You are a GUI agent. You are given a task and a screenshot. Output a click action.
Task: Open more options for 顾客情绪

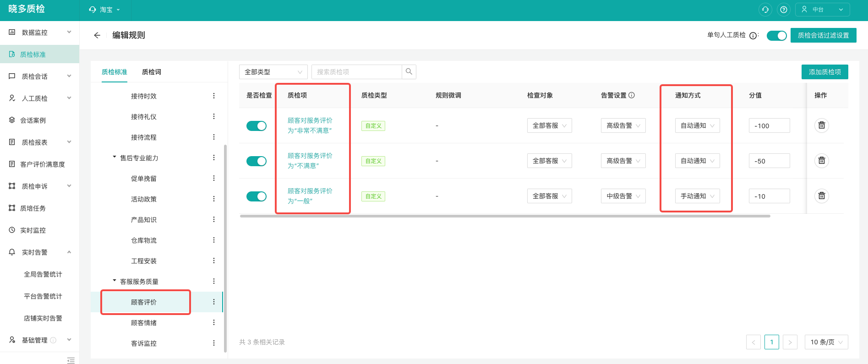coord(214,323)
